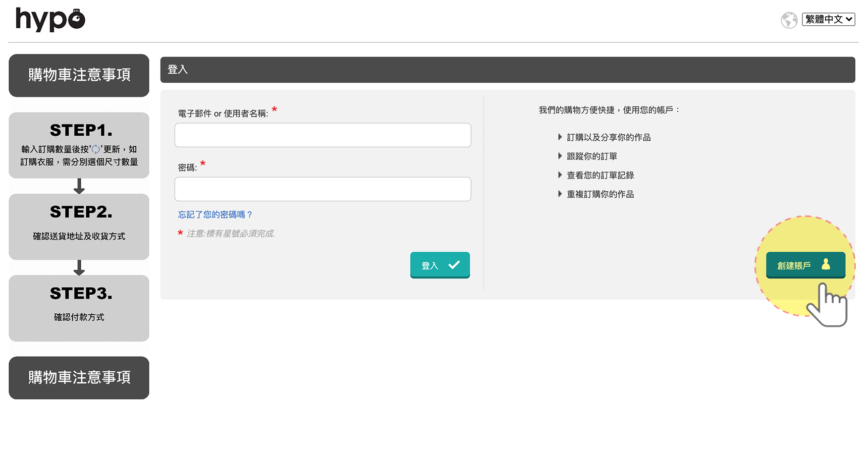Open the 繁體中文 language dropdown
The width and height of the screenshot is (868, 454).
coord(828,19)
